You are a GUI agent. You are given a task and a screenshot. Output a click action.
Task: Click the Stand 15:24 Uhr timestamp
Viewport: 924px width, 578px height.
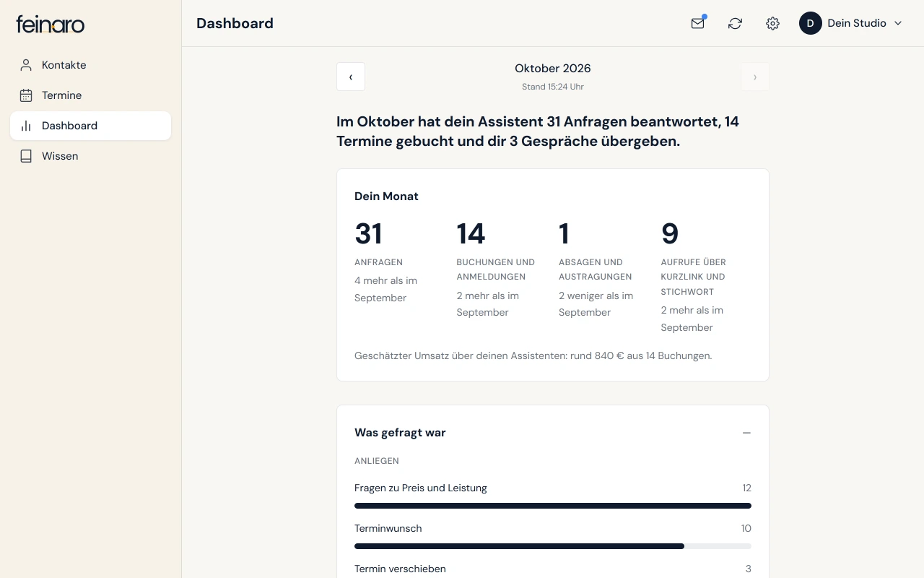pyautogui.click(x=553, y=87)
